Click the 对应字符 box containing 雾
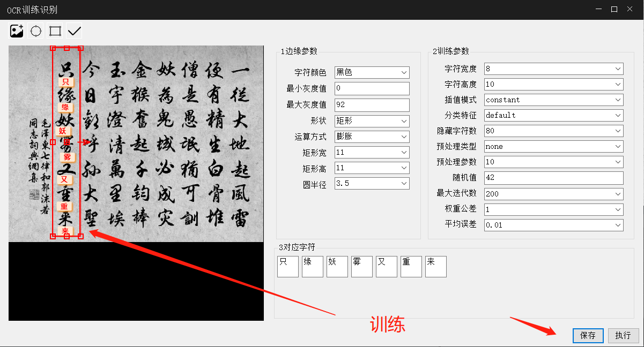644x347 pixels. [x=362, y=267]
